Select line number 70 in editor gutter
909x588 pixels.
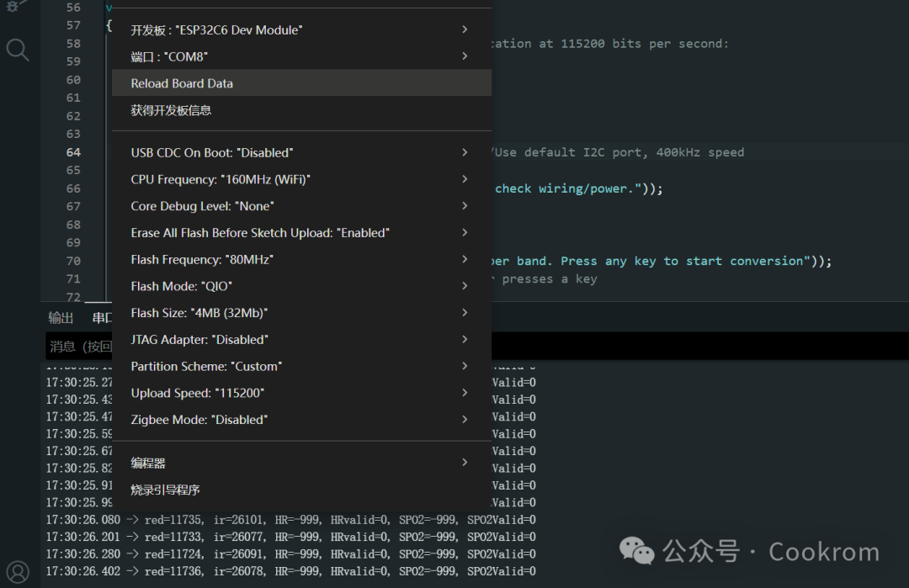click(73, 261)
